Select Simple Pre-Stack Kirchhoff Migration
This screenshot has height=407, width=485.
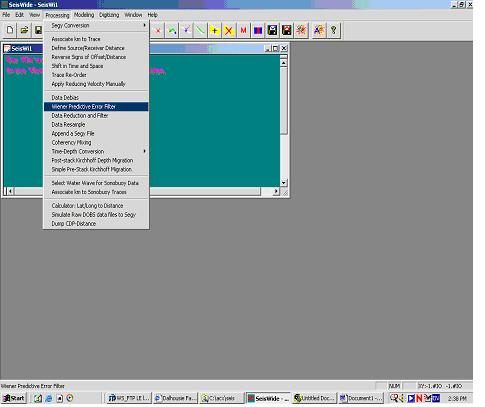[96, 169]
